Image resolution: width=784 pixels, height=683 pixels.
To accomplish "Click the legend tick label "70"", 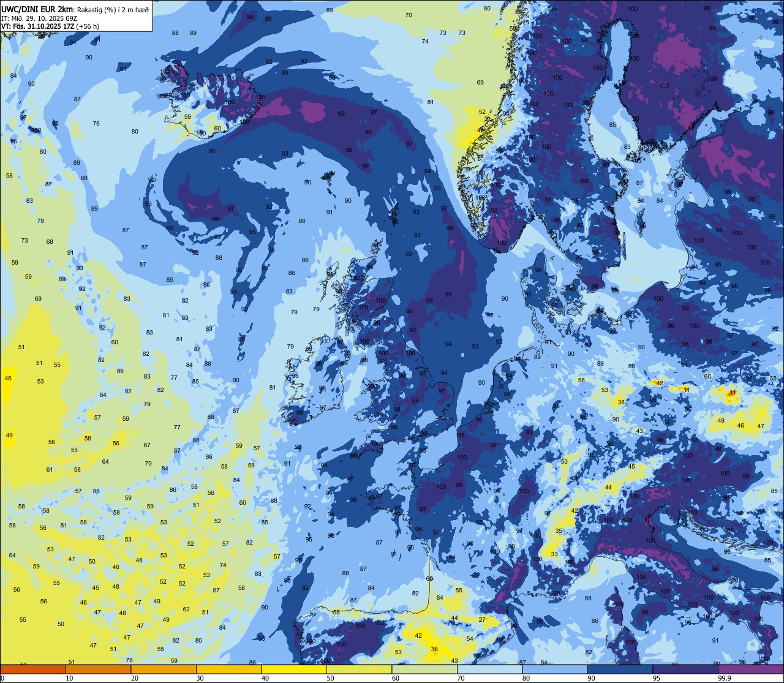I will [x=461, y=678].
